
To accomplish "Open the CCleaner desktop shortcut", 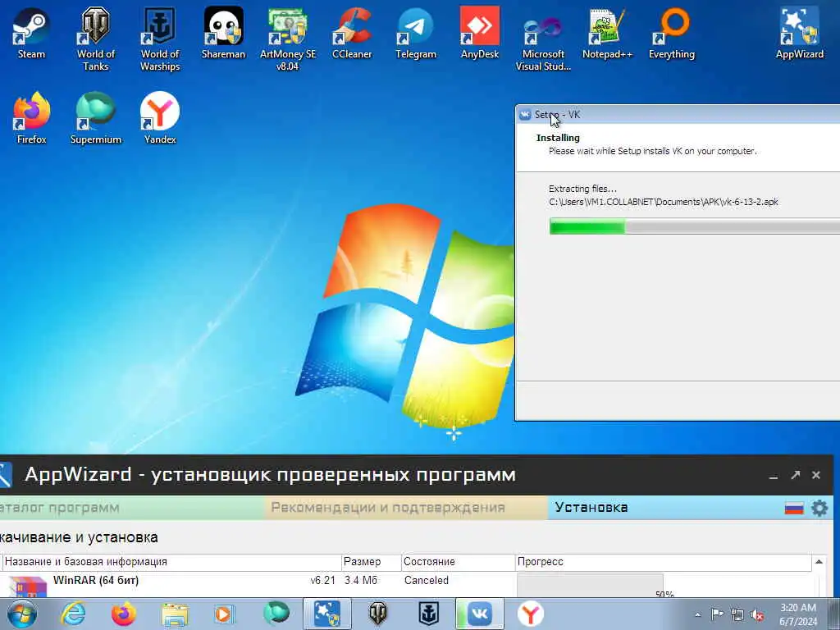I will click(x=352, y=33).
